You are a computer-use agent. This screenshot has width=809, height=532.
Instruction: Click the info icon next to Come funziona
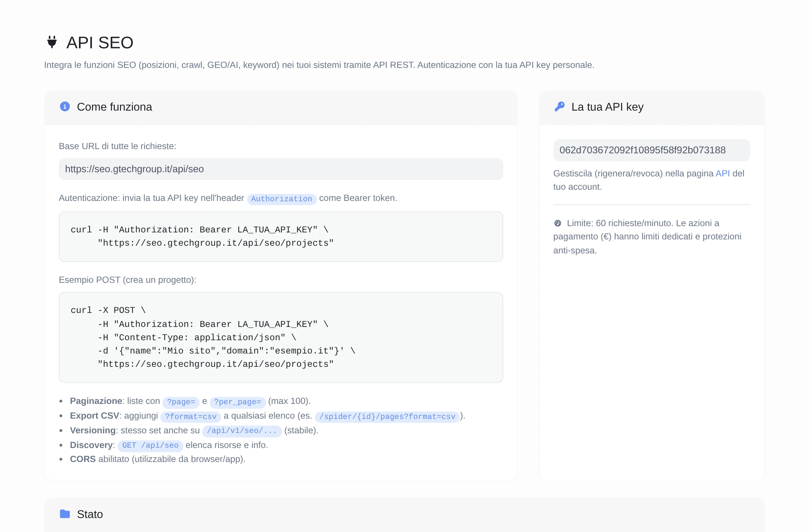click(x=65, y=106)
